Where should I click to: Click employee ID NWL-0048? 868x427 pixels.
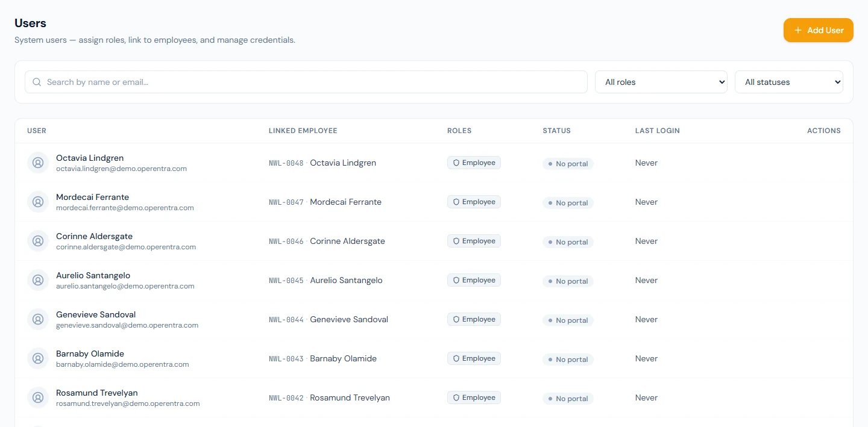(286, 163)
